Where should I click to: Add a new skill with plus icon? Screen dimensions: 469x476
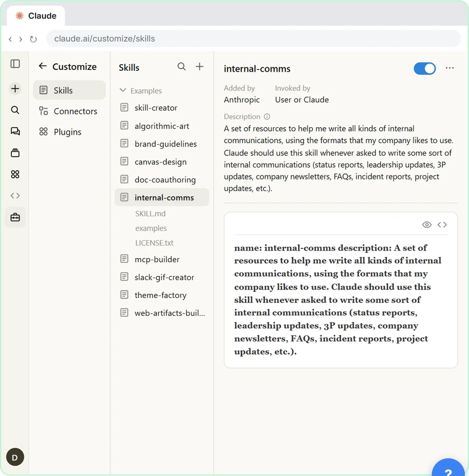pyautogui.click(x=200, y=66)
